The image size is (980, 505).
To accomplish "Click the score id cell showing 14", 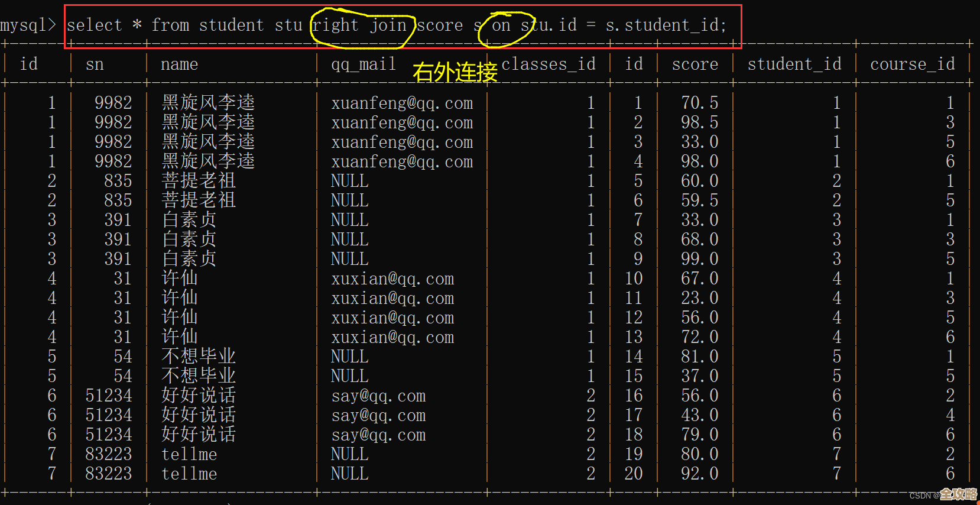I will click(x=634, y=357).
